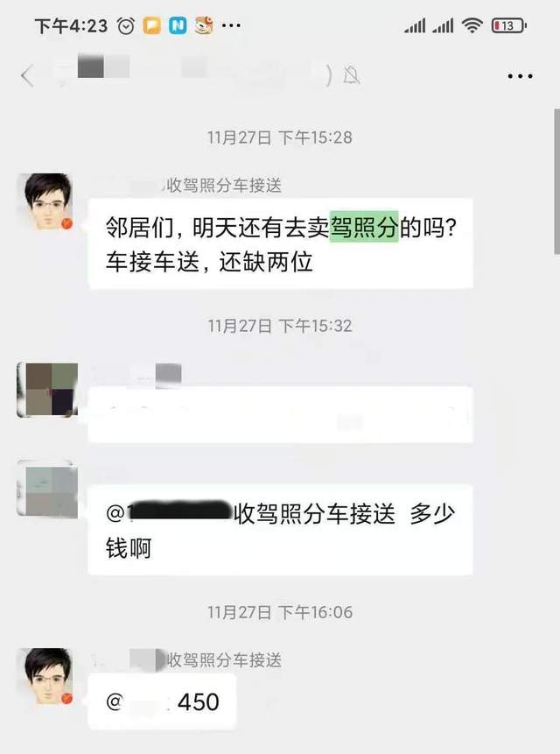Tap the alarm clock status icon
This screenshot has width=560, height=754.
126,25
